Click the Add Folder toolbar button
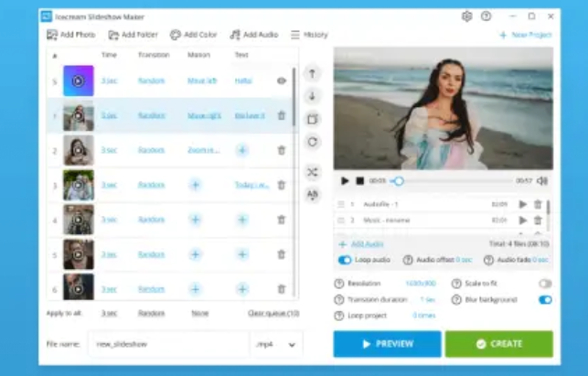Image resolution: width=588 pixels, height=376 pixels. (x=134, y=35)
